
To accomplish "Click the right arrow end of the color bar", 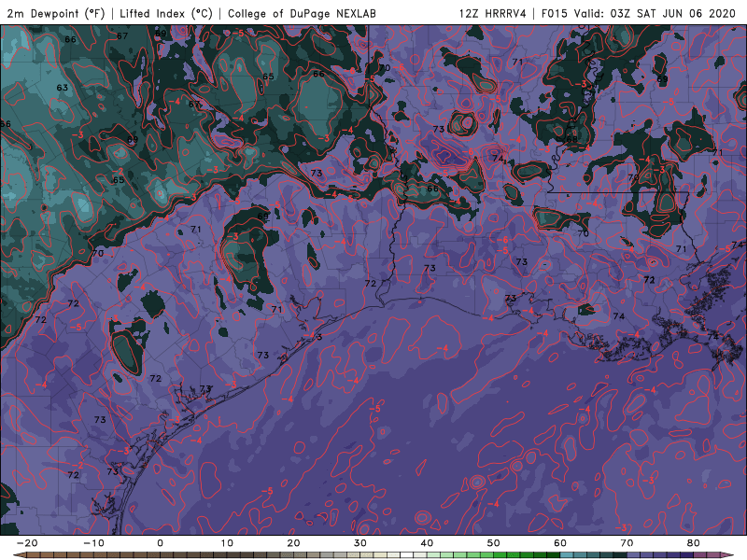I will tap(727, 555).
